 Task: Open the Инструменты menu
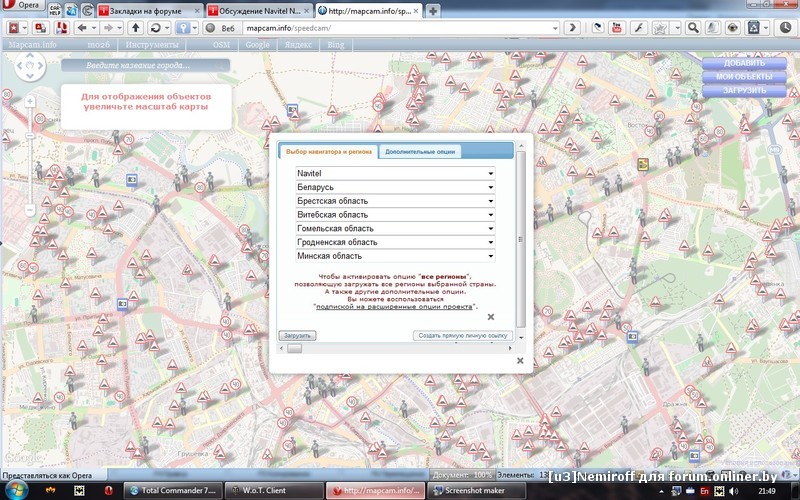[x=152, y=45]
